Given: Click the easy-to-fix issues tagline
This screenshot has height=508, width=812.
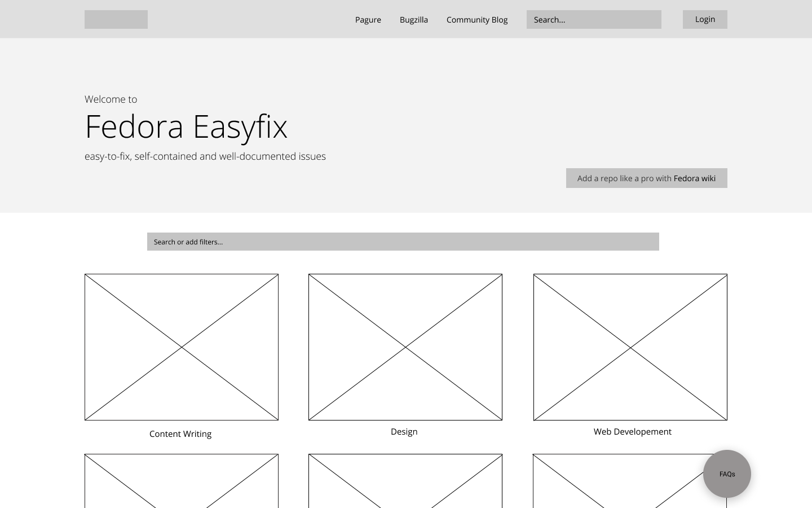Looking at the screenshot, I should [x=205, y=156].
